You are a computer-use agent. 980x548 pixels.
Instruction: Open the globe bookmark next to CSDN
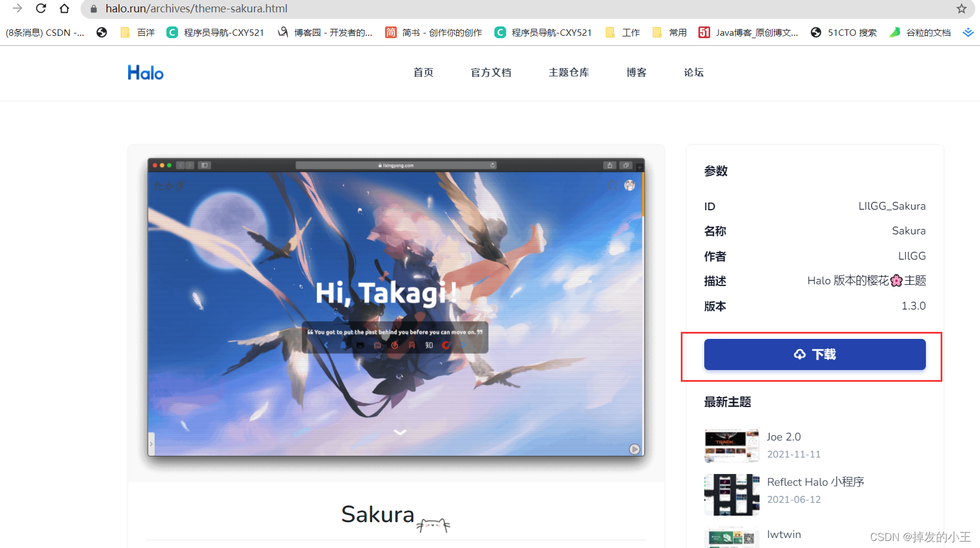(102, 32)
